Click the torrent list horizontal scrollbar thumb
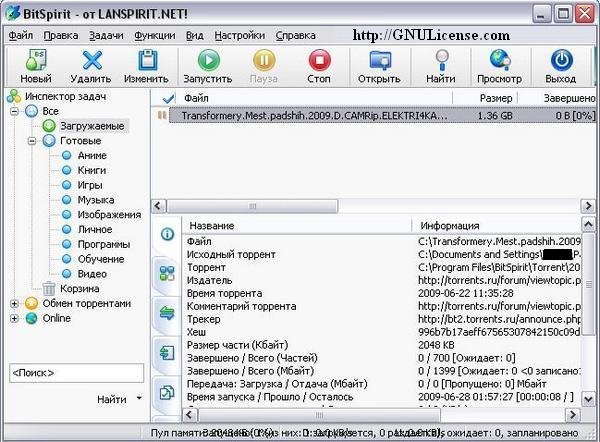 pyautogui.click(x=252, y=206)
